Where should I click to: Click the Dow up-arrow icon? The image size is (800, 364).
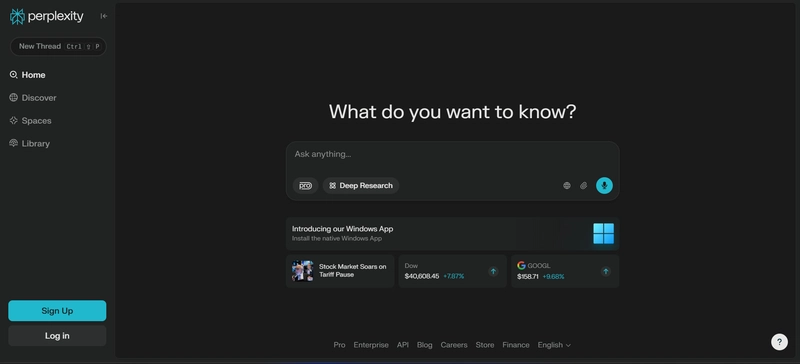coord(493,271)
